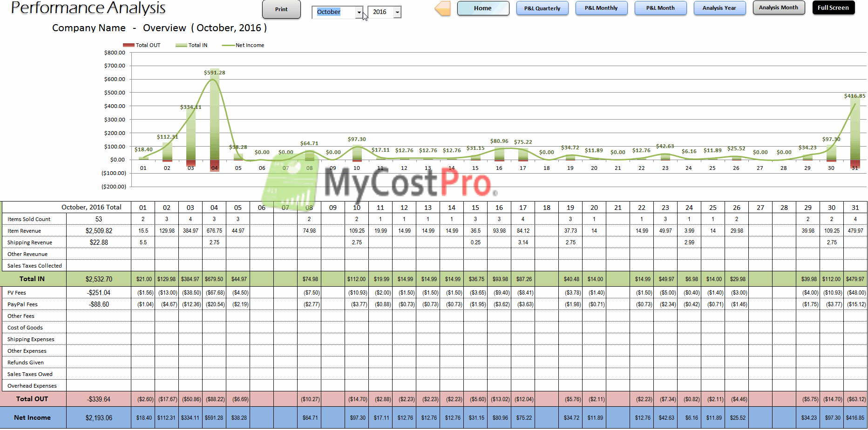Select the Items Sold Count total 53
The width and height of the screenshot is (868, 430).
pos(99,219)
